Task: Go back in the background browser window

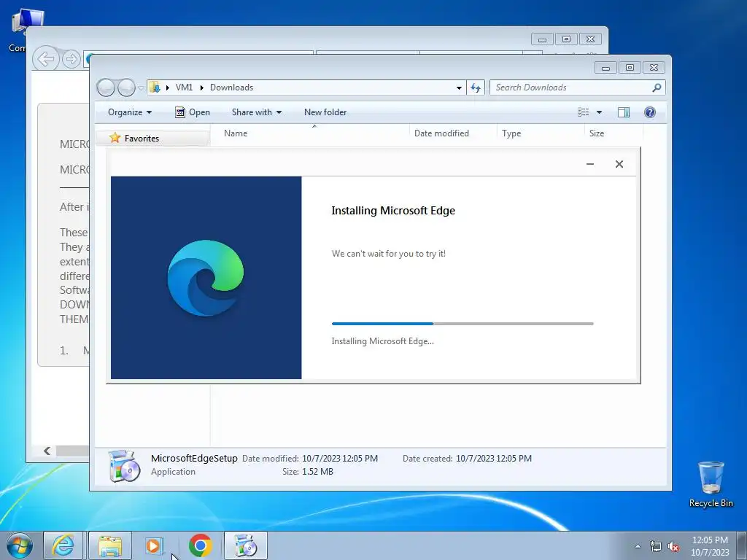Action: (46, 59)
